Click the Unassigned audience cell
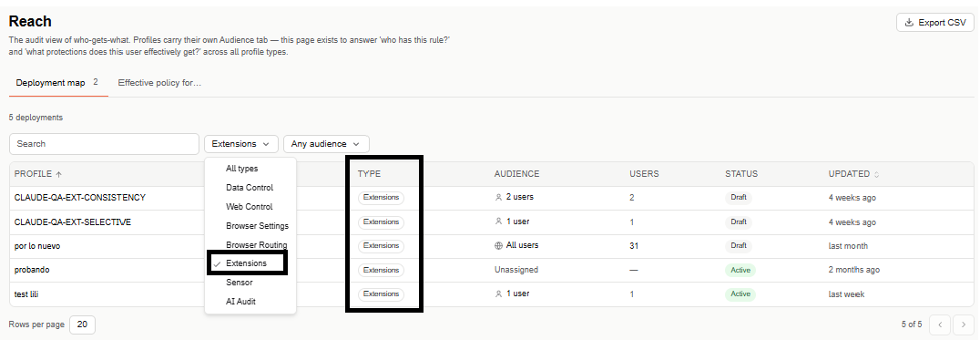The image size is (980, 340). [x=516, y=270]
